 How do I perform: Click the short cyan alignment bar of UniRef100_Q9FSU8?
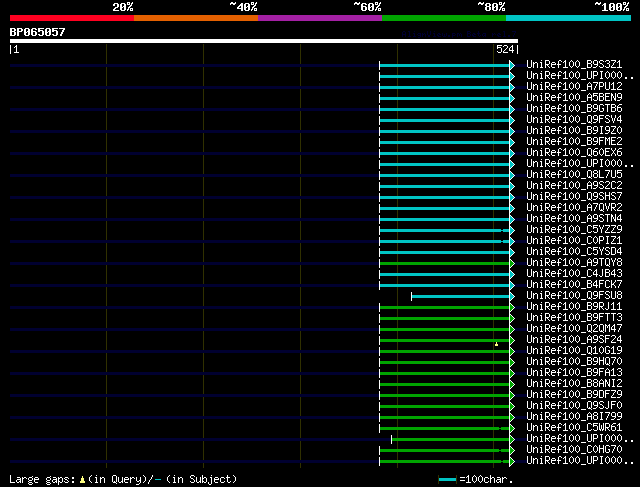click(x=460, y=296)
